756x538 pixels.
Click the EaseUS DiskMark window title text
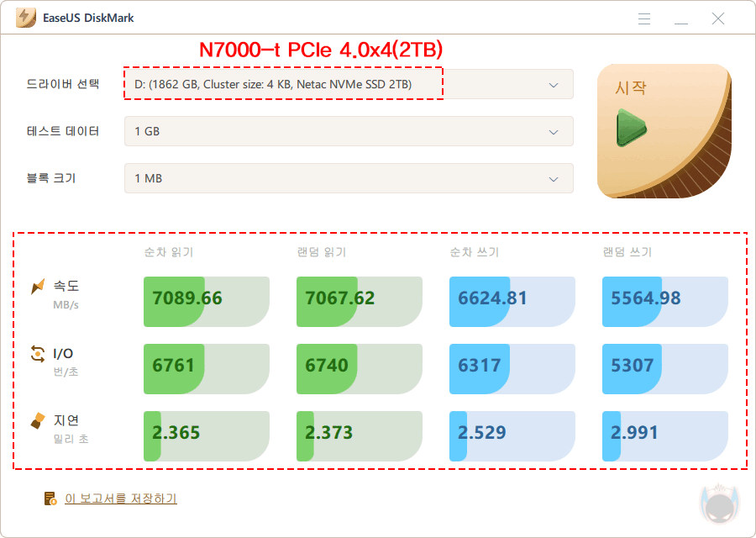click(88, 18)
